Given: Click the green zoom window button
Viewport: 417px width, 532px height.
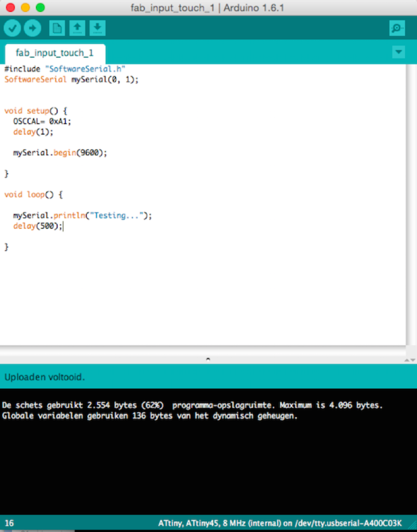Looking at the screenshot, I should [41, 7].
